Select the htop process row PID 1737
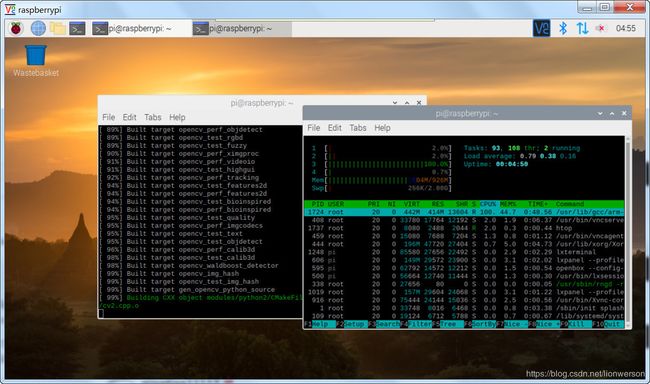The width and height of the screenshot is (650, 384). pyautogui.click(x=464, y=228)
